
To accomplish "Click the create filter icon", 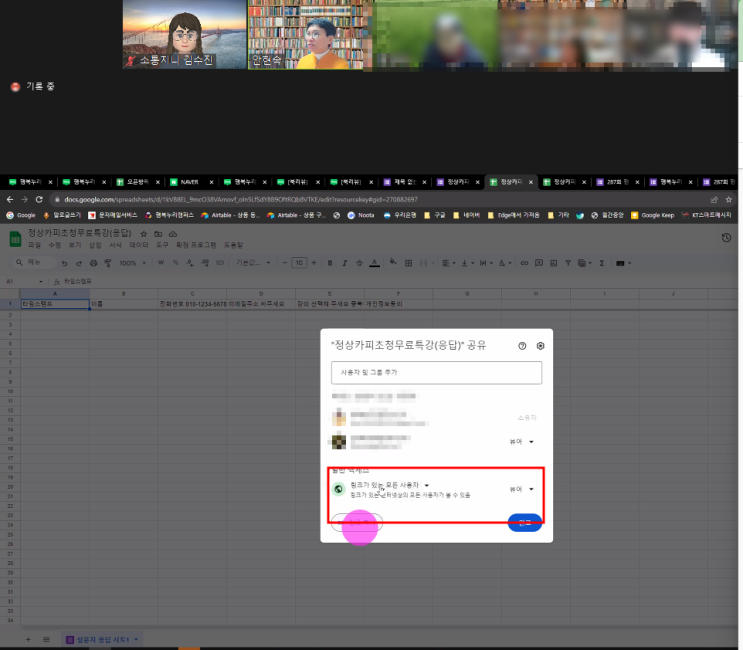I will pyautogui.click(x=568, y=263).
